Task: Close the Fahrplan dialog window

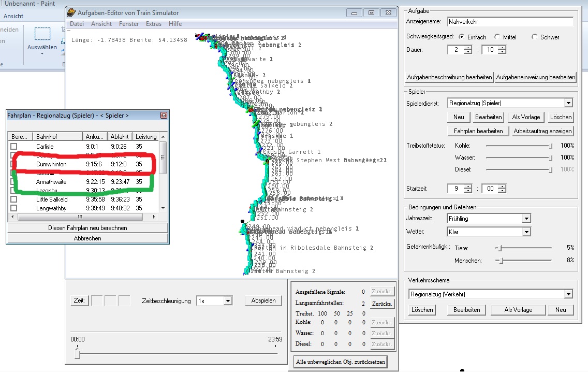Action: click(164, 115)
